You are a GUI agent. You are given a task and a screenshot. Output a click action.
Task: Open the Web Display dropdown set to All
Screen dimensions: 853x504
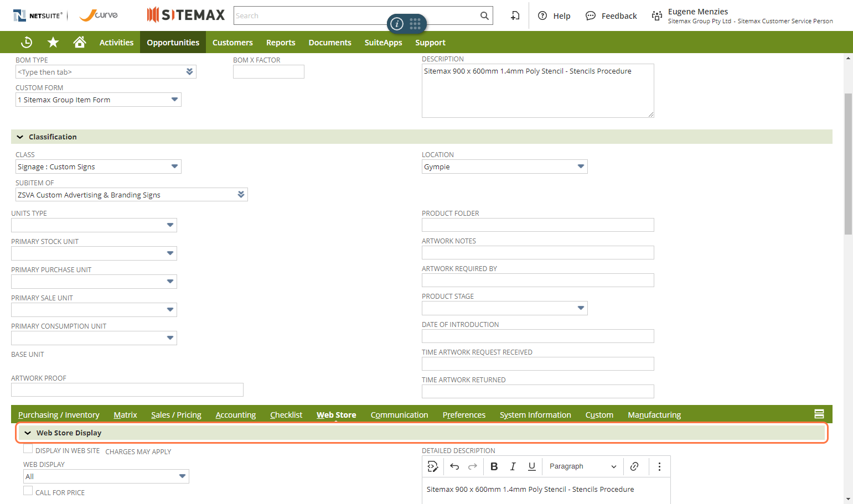coord(106,476)
